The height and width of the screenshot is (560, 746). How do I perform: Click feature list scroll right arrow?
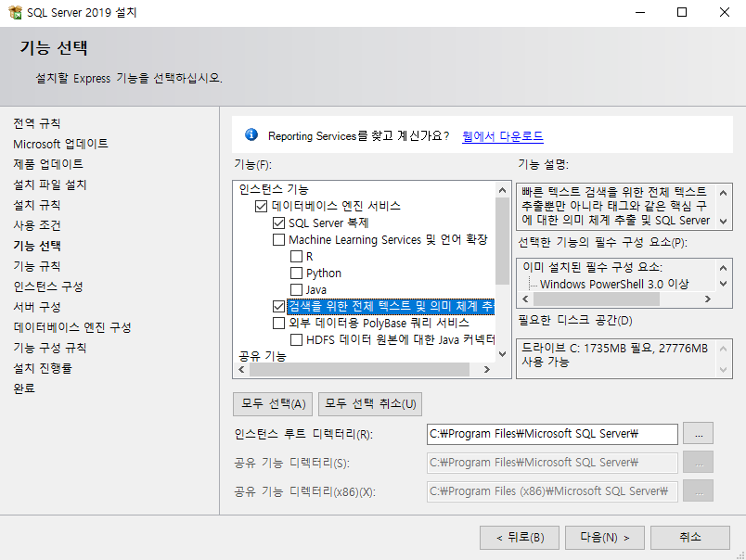[487, 369]
